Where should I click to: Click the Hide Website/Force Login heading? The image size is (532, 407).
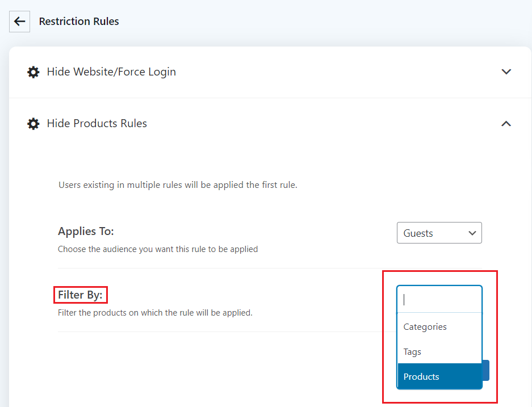[111, 72]
